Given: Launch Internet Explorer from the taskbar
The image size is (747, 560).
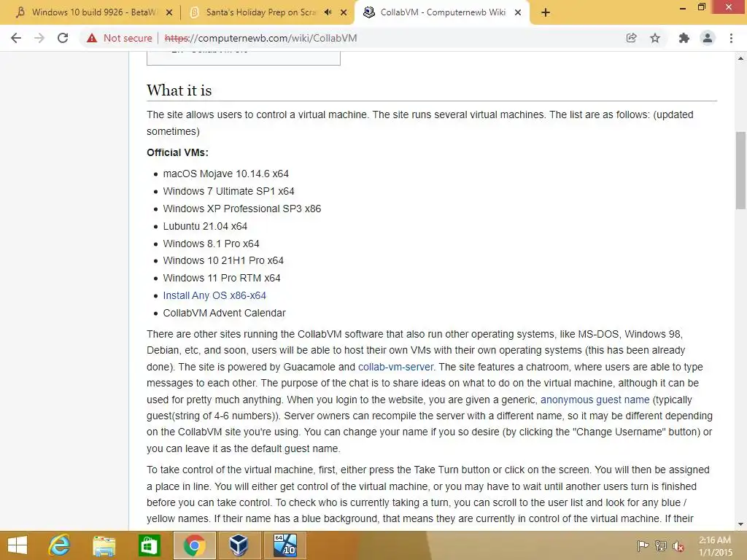Looking at the screenshot, I should 59,545.
